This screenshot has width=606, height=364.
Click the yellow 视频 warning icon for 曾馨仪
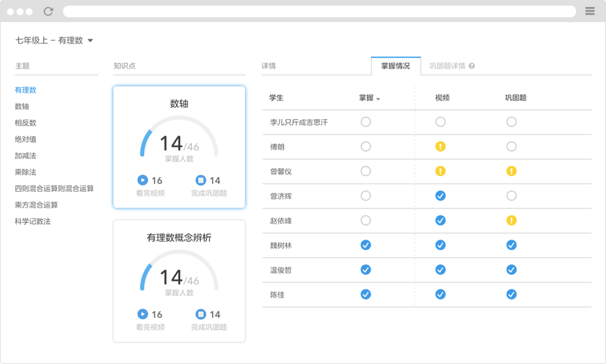pyautogui.click(x=440, y=171)
